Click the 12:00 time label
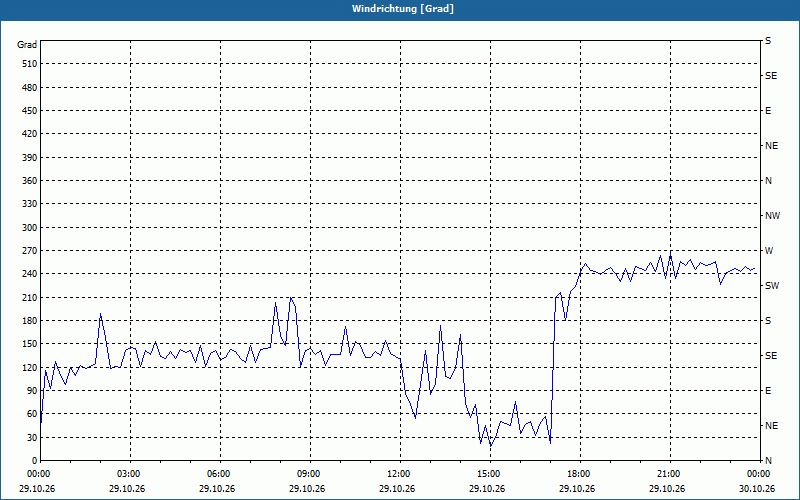800x500 pixels. tap(397, 474)
